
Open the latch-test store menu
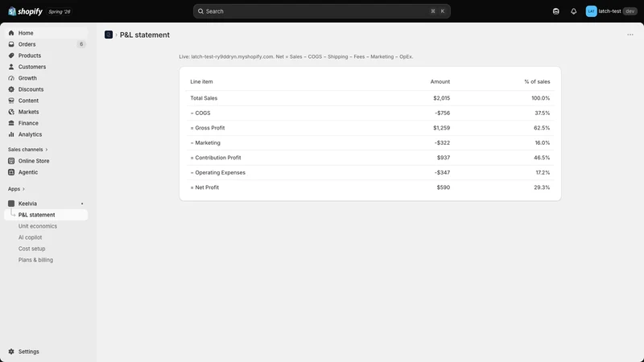pos(611,11)
